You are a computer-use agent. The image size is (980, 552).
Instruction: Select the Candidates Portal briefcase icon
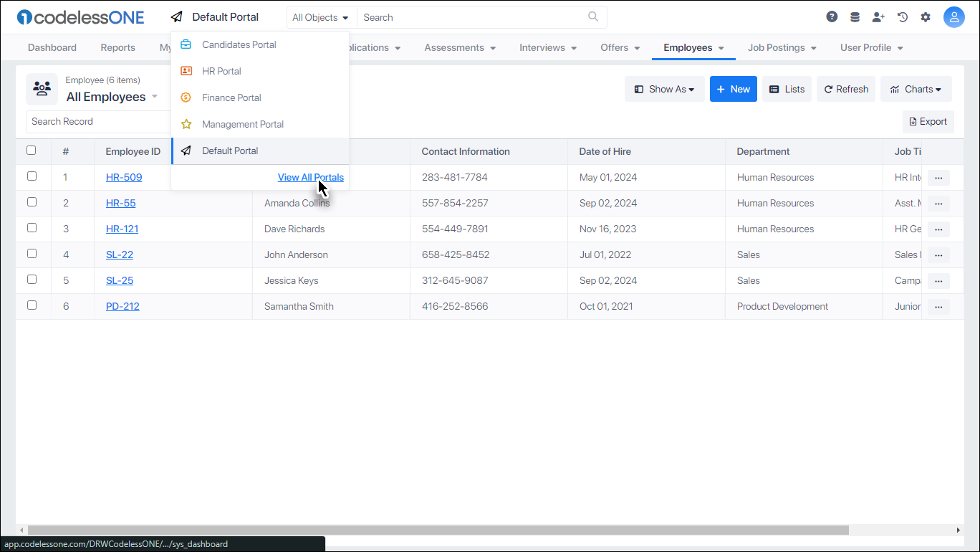(186, 44)
